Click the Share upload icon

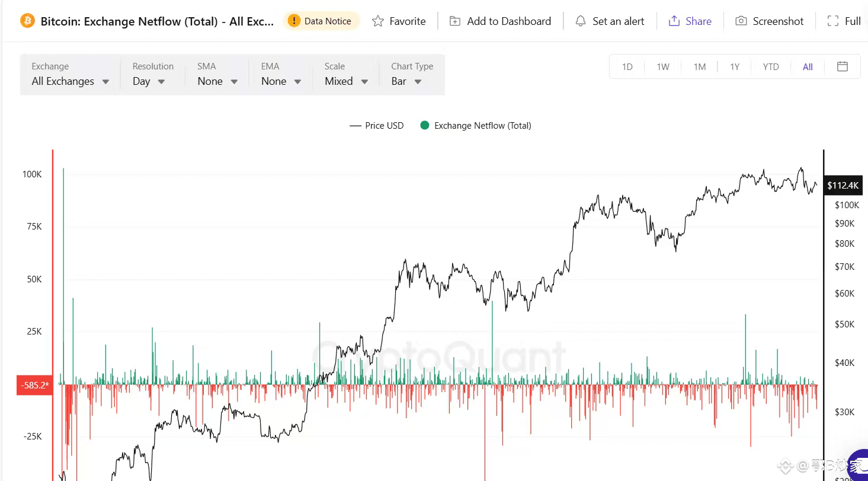coord(674,21)
